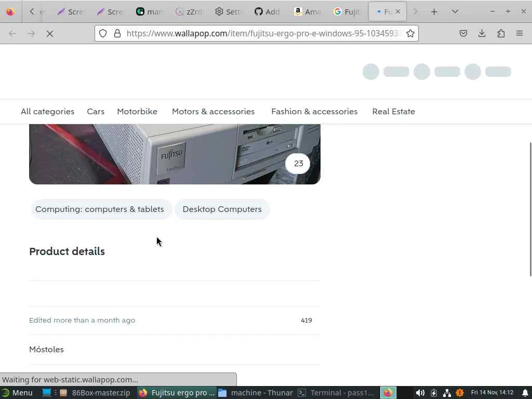
Task: Go forward to the next page
Action: tap(31, 34)
